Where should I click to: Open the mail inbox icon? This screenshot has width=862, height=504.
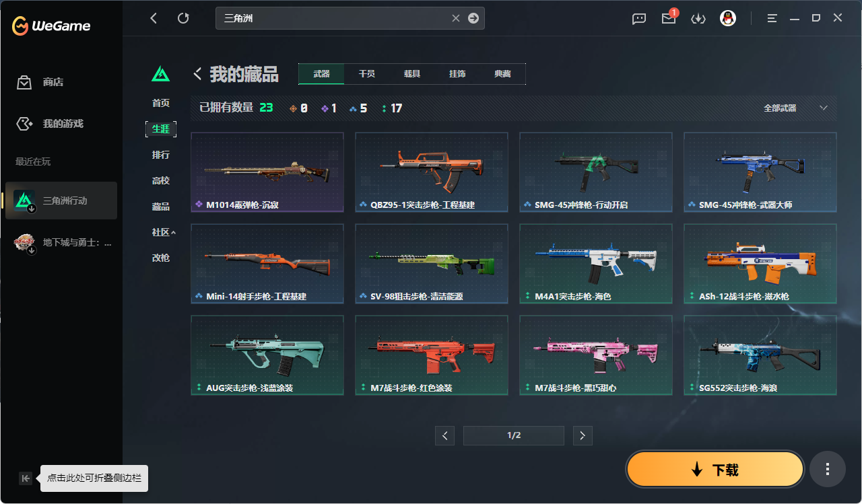(x=669, y=19)
